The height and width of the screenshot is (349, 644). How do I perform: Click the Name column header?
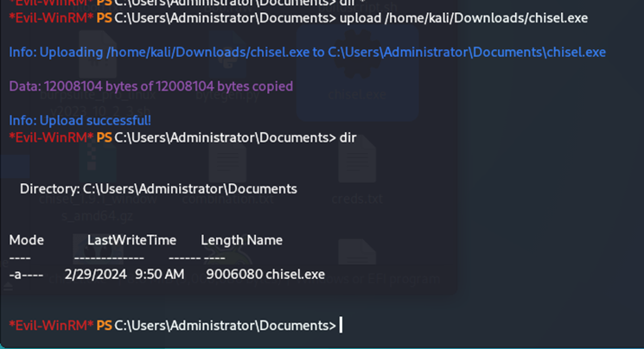click(x=265, y=240)
